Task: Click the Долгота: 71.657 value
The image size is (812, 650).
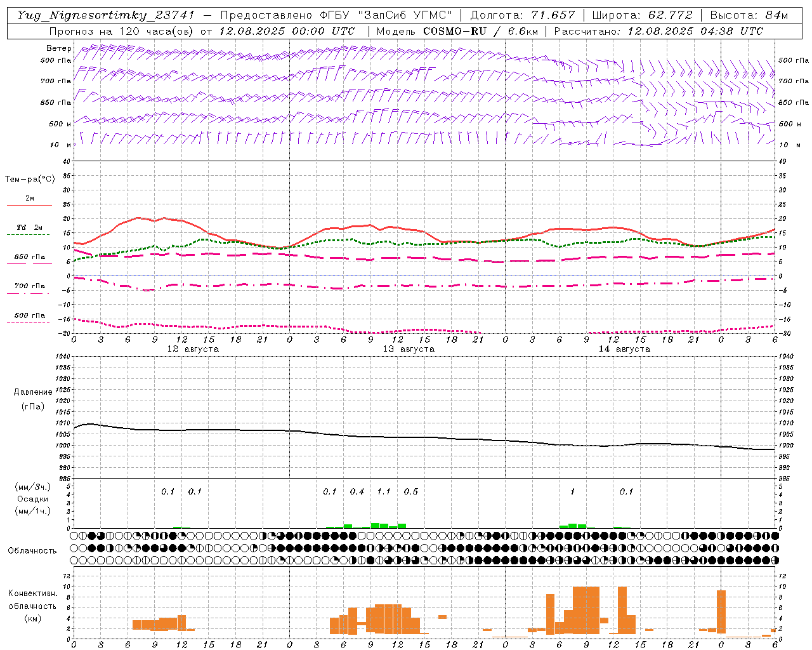Action: point(523,15)
